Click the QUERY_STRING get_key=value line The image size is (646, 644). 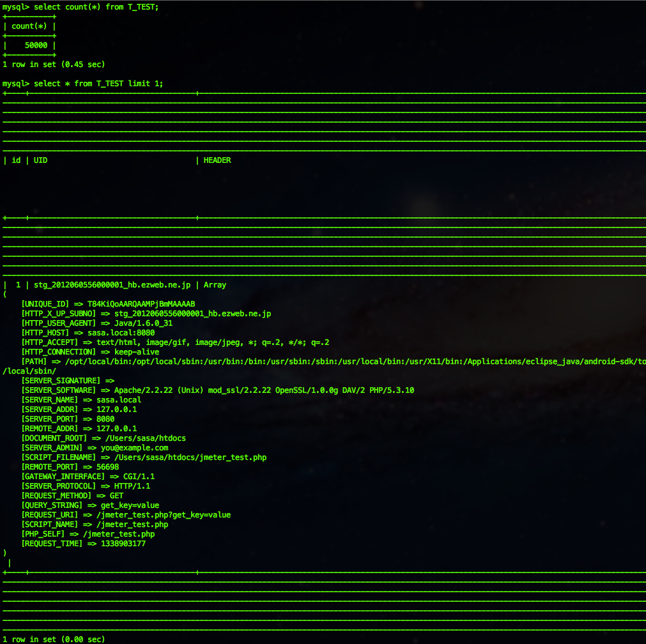(90, 505)
